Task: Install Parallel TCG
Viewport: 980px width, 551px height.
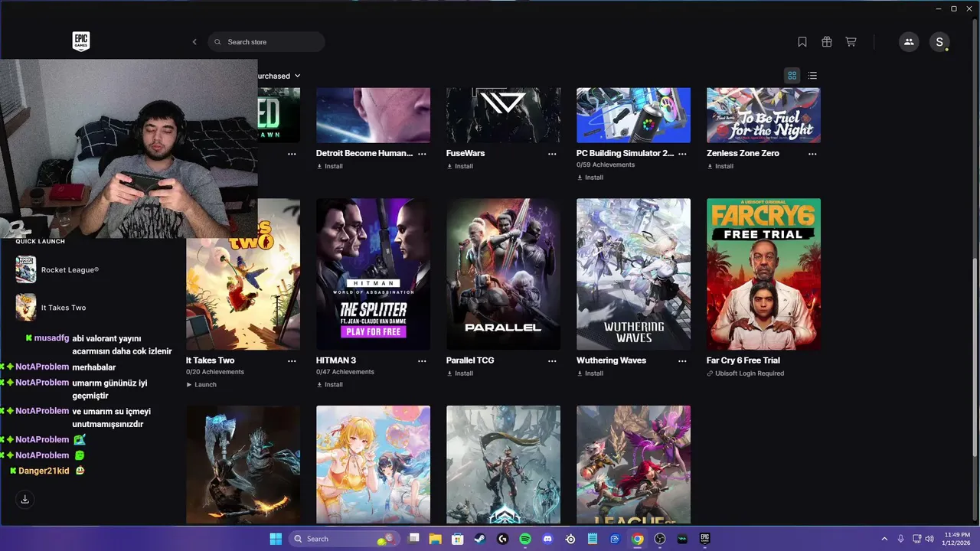Action: point(460,373)
